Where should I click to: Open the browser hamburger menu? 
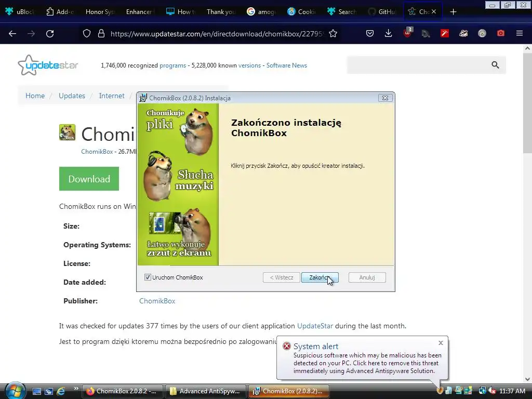520,34
